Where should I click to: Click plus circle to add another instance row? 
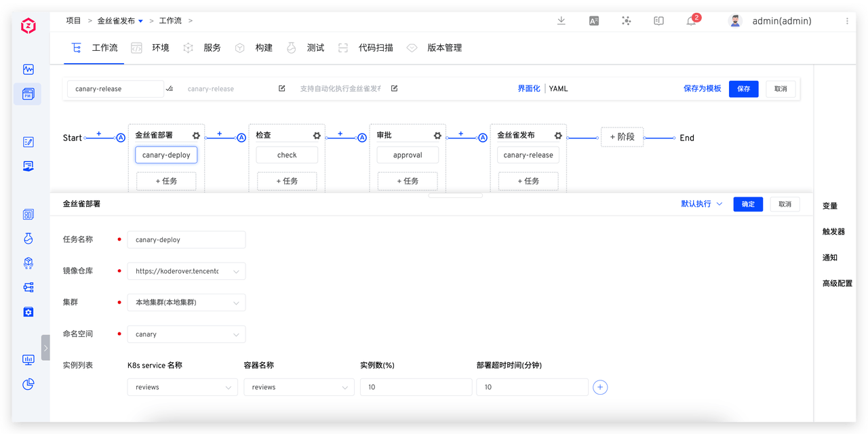coord(600,387)
